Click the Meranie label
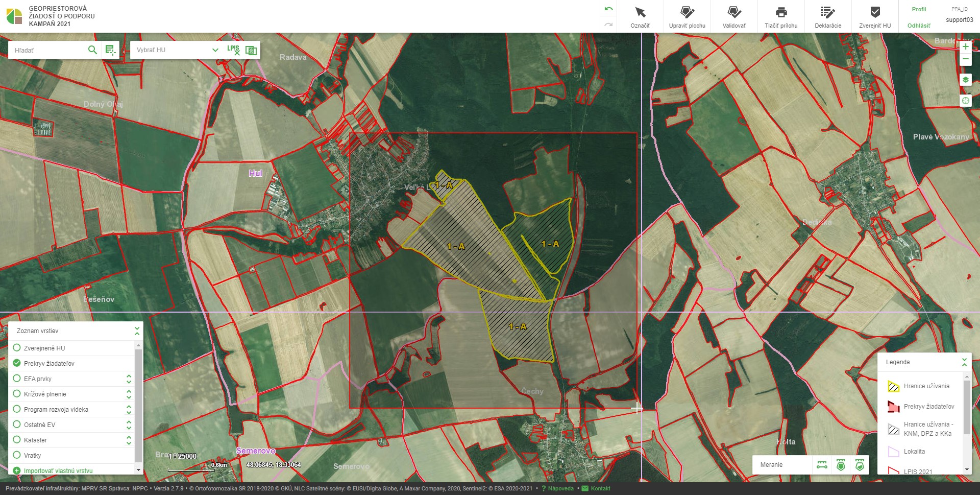 [771, 465]
